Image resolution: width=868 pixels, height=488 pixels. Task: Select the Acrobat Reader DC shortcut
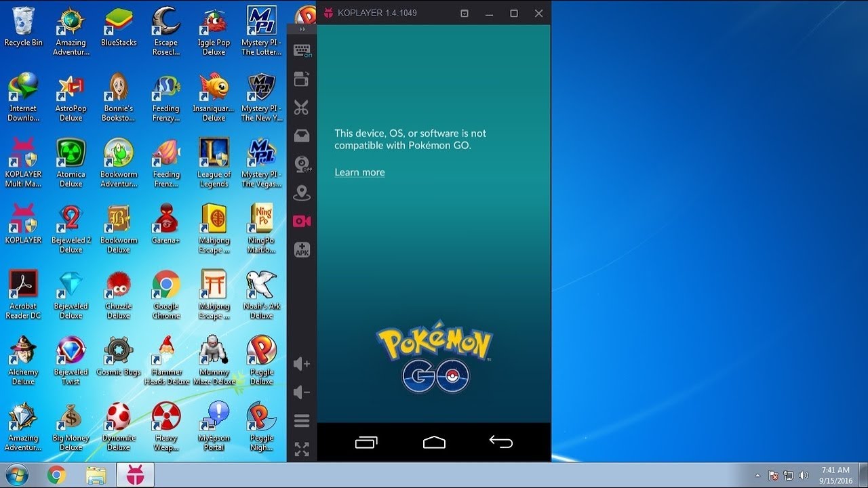point(24,294)
